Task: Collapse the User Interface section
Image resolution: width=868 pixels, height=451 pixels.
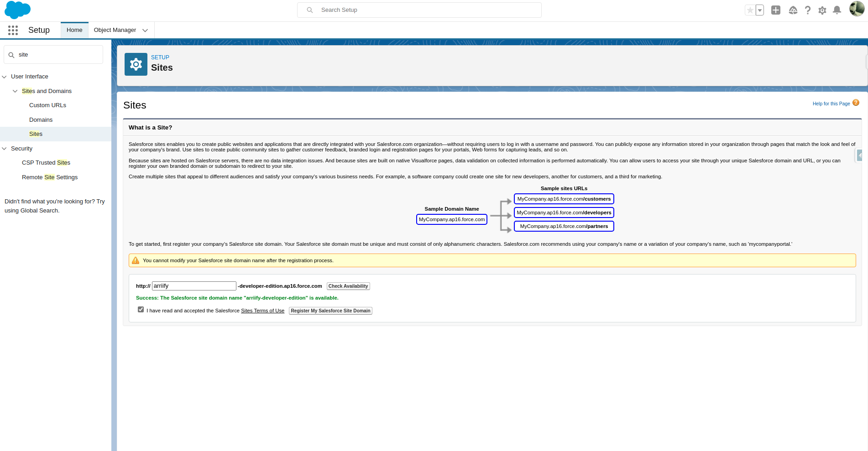Action: tap(5, 77)
